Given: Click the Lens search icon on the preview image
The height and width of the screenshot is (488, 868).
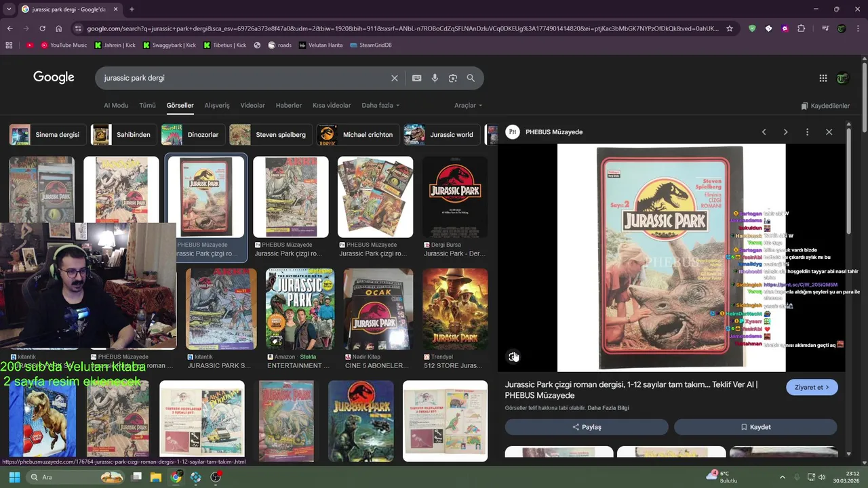Looking at the screenshot, I should click(x=513, y=357).
